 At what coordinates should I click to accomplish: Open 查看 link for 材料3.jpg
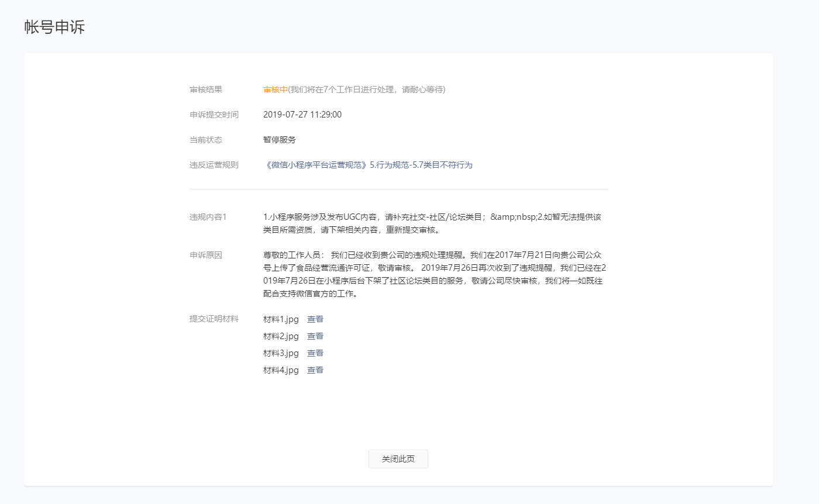(x=315, y=353)
